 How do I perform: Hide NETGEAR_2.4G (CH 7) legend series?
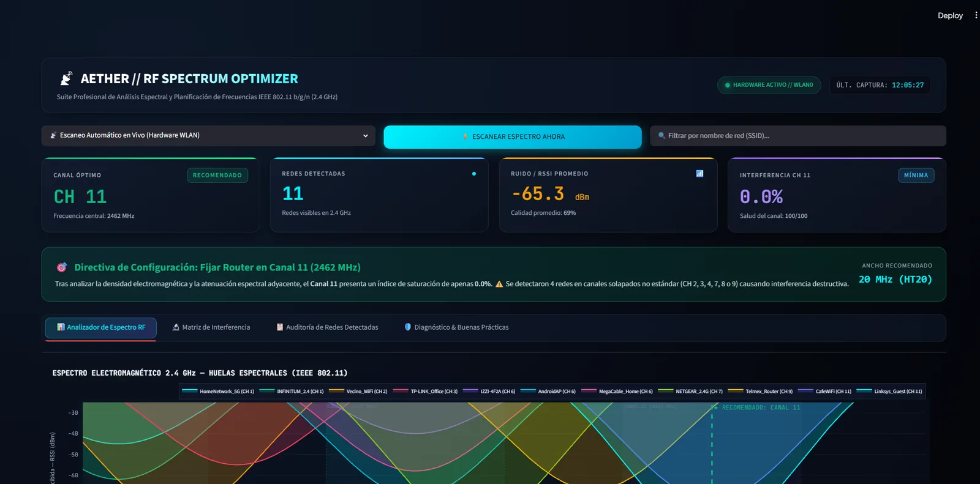pos(691,391)
